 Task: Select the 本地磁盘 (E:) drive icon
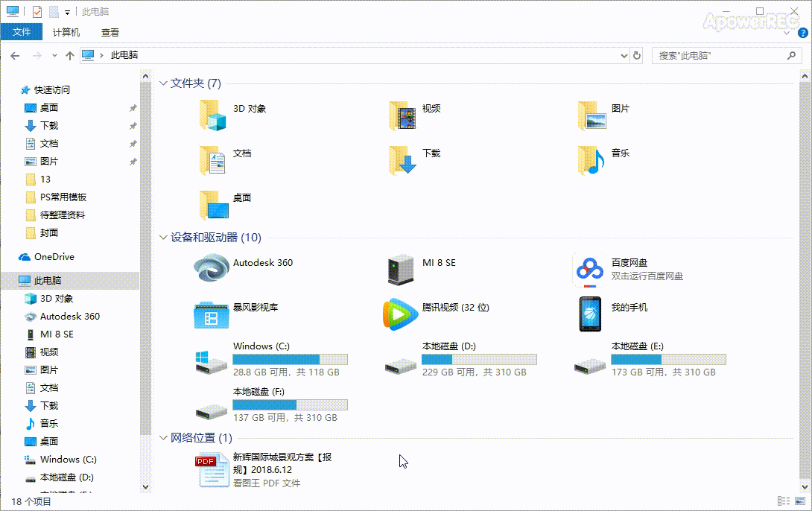tap(590, 366)
